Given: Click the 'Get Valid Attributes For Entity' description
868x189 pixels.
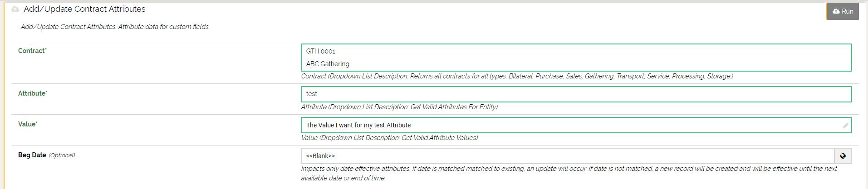Looking at the screenshot, I should (x=399, y=107).
